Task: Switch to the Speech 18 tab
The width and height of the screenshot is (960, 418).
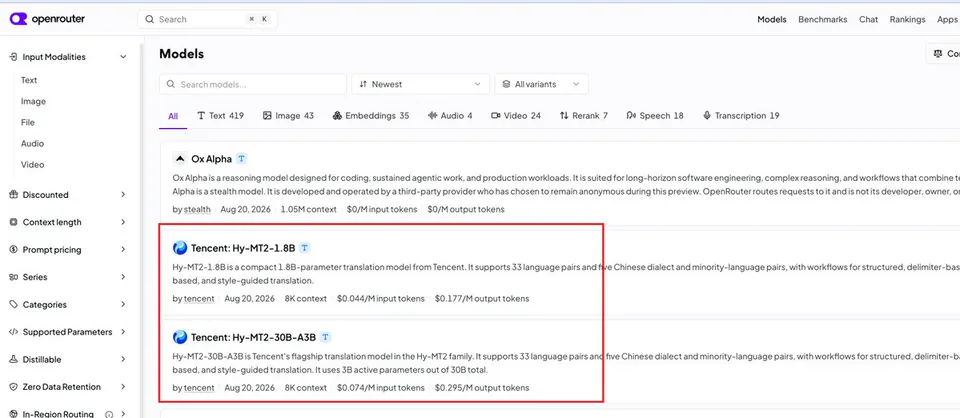Action: pyautogui.click(x=654, y=116)
